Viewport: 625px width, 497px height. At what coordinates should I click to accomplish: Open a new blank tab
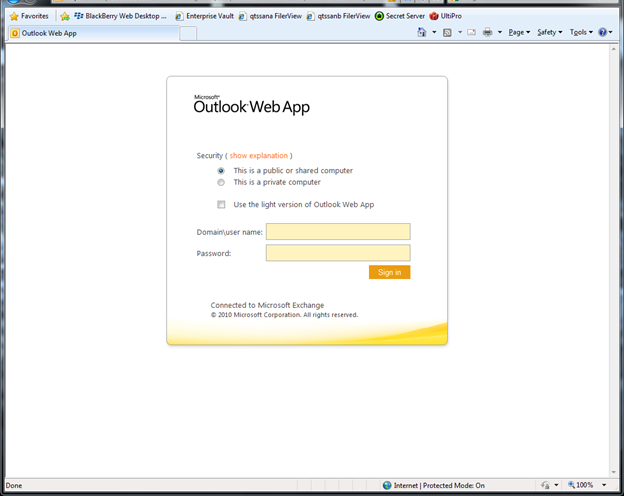coord(188,33)
